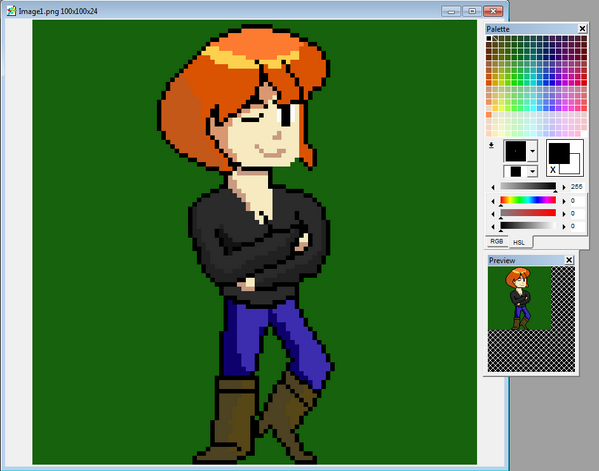Click the character thumbnail in Preview panel
The height and width of the screenshot is (471, 599).
520,298
